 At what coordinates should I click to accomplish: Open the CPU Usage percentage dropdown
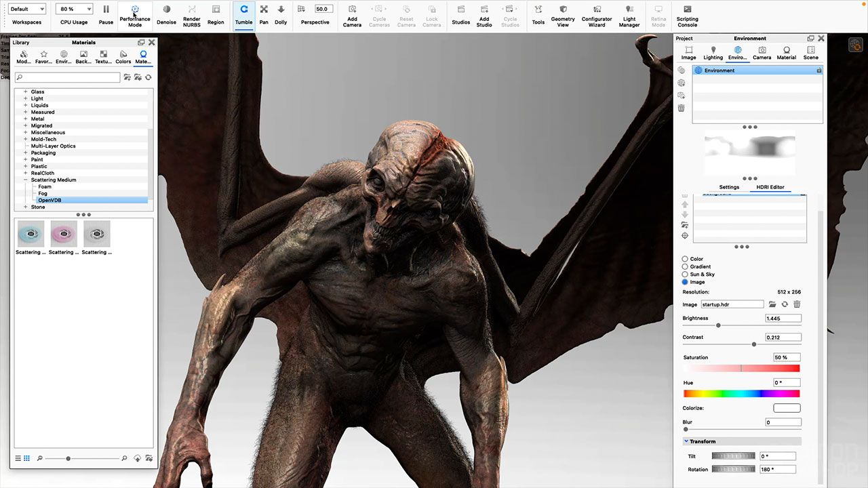tap(74, 9)
